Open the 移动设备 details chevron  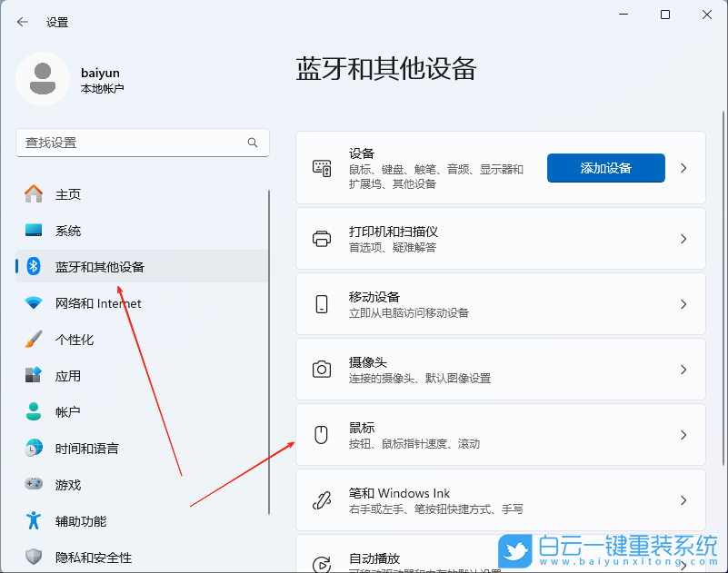pyautogui.click(x=683, y=303)
